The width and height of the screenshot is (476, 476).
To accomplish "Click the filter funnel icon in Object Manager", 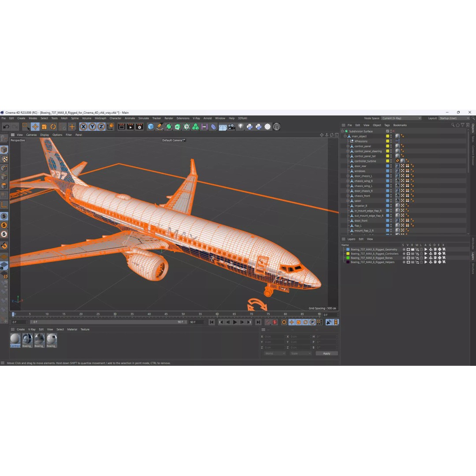I will (x=463, y=125).
